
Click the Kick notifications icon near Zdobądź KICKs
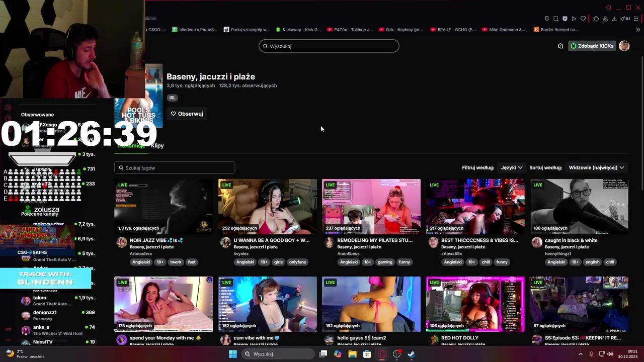pos(560,46)
